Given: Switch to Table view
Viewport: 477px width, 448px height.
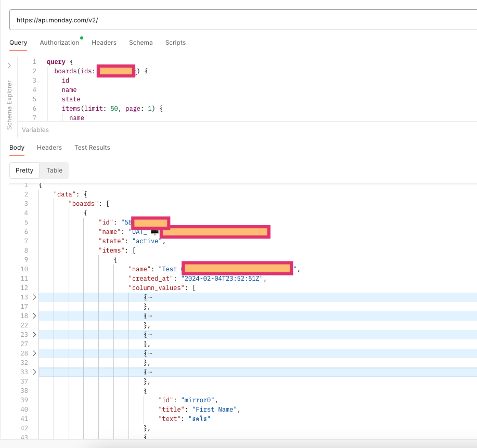Looking at the screenshot, I should 54,170.
